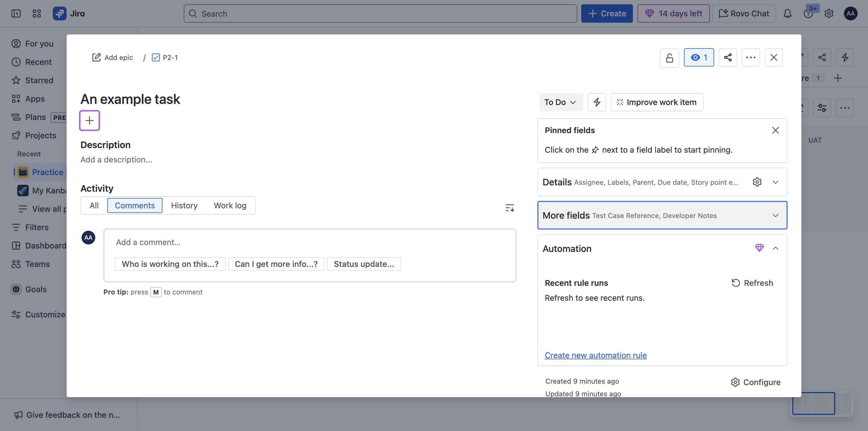
Task: Change comment sort order icon
Action: tap(509, 207)
